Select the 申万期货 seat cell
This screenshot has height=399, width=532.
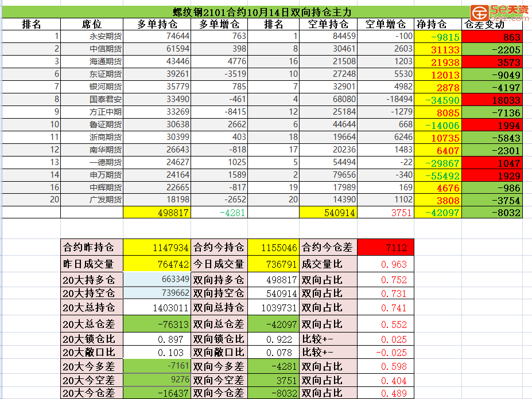92,175
